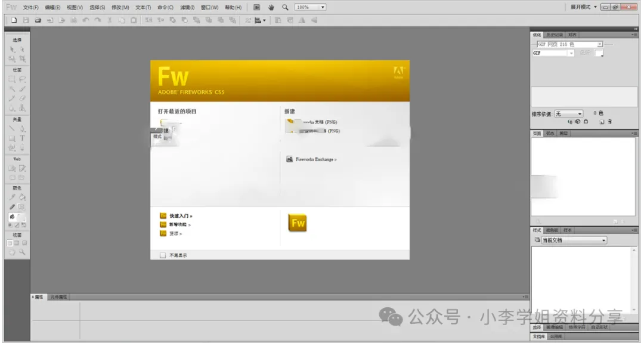The width and height of the screenshot is (644, 343).
Task: Open the 滤镜(I) menu
Action: click(x=187, y=7)
